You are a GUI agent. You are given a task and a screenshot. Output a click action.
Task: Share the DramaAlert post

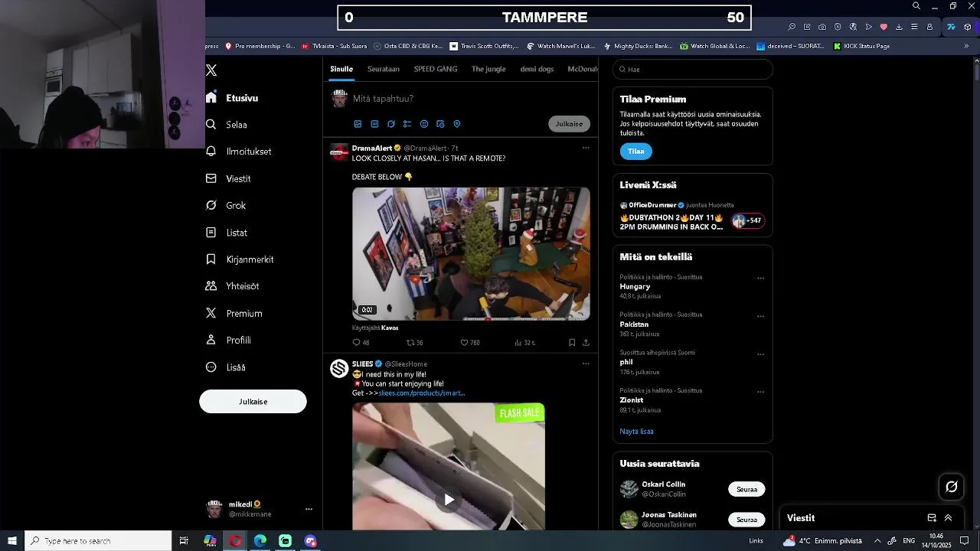586,343
